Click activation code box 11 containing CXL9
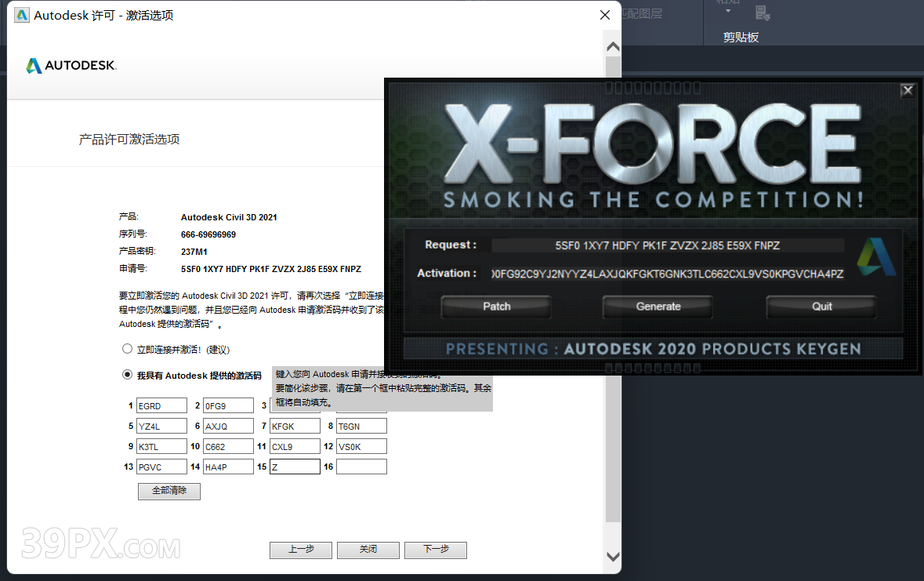Viewport: 924px width, 581px height. [295, 446]
